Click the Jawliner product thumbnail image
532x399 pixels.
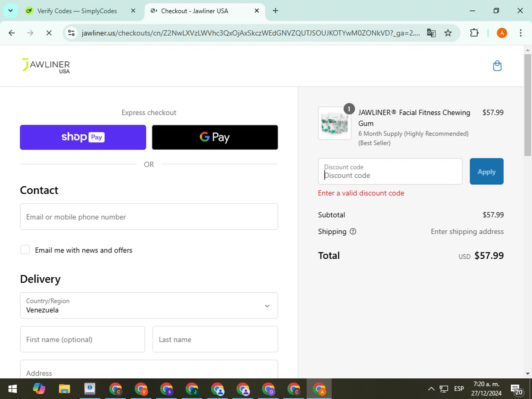pos(335,123)
